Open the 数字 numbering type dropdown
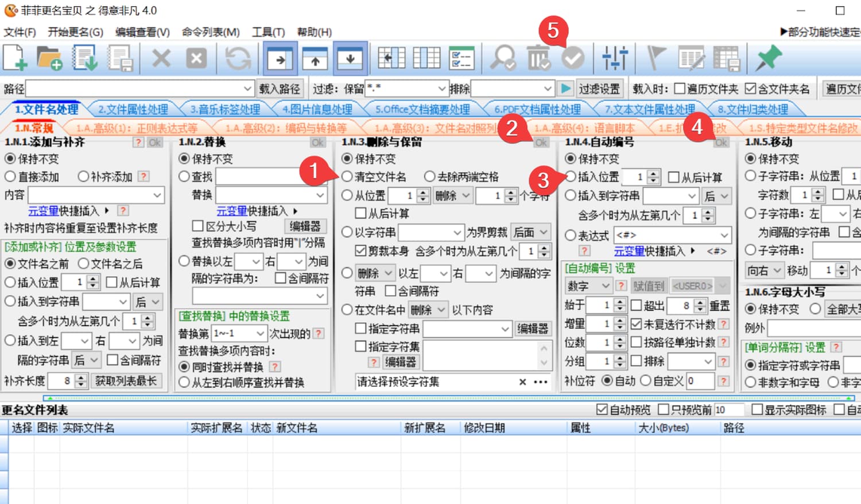Screen dimensions: 861x504 [x=606, y=286]
